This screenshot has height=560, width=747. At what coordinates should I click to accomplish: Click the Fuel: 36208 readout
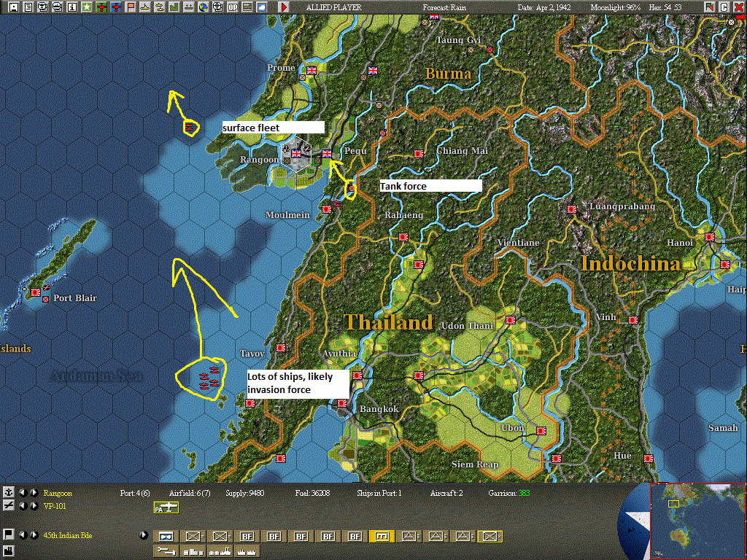(312, 493)
